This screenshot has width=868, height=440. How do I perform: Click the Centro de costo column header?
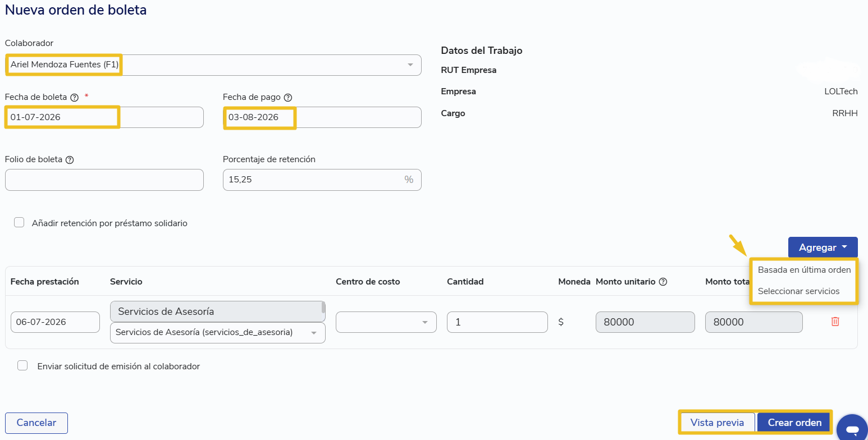pos(368,282)
